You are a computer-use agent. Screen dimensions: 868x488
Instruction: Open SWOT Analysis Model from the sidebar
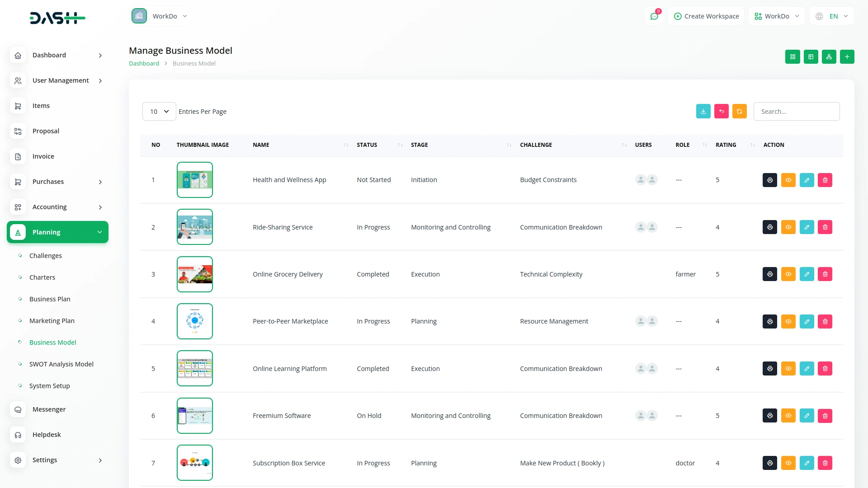click(x=61, y=364)
